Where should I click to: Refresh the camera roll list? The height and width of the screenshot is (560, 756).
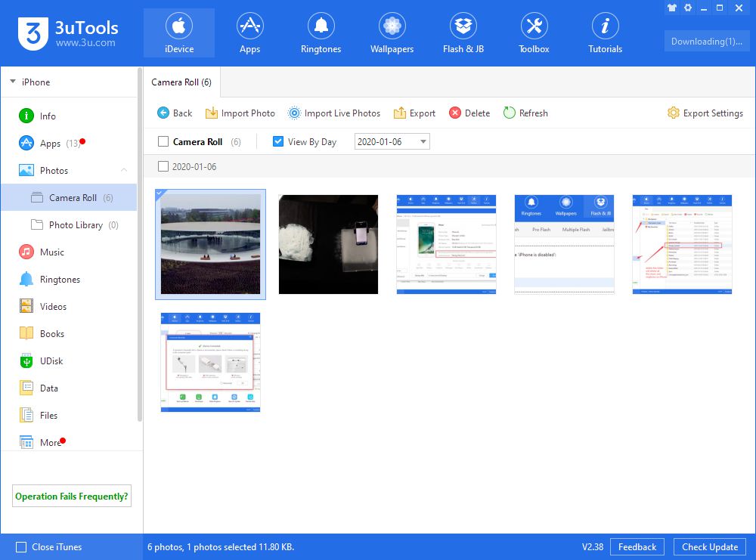525,113
